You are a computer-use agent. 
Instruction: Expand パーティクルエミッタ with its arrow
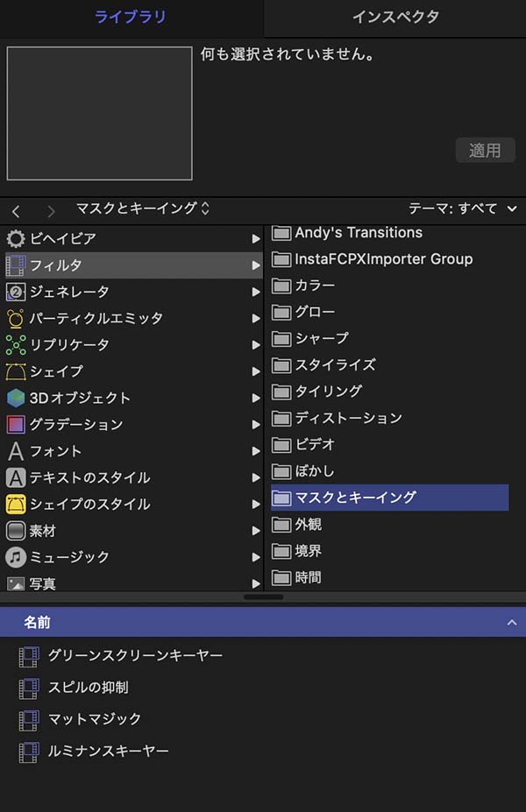coord(255,319)
